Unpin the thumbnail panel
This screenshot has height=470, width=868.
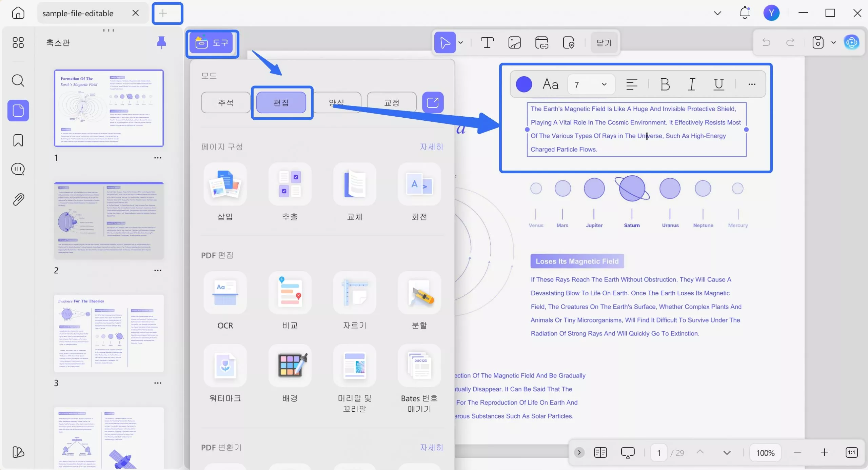tap(161, 42)
